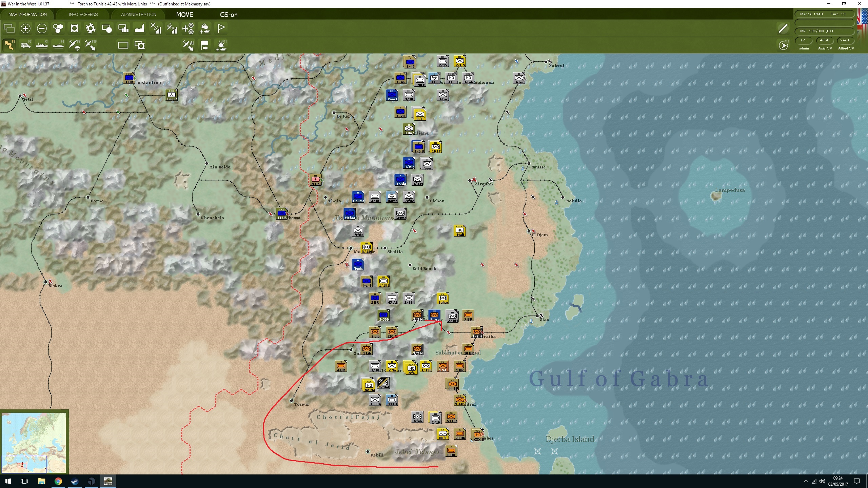Screen dimensions: 868x488
Task: Open Steam from taskbar
Action: tap(75, 481)
